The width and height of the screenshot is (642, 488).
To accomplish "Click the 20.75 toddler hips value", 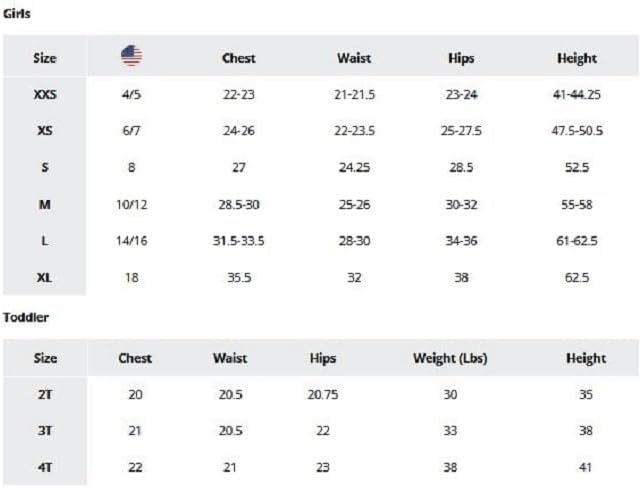I will [323, 395].
